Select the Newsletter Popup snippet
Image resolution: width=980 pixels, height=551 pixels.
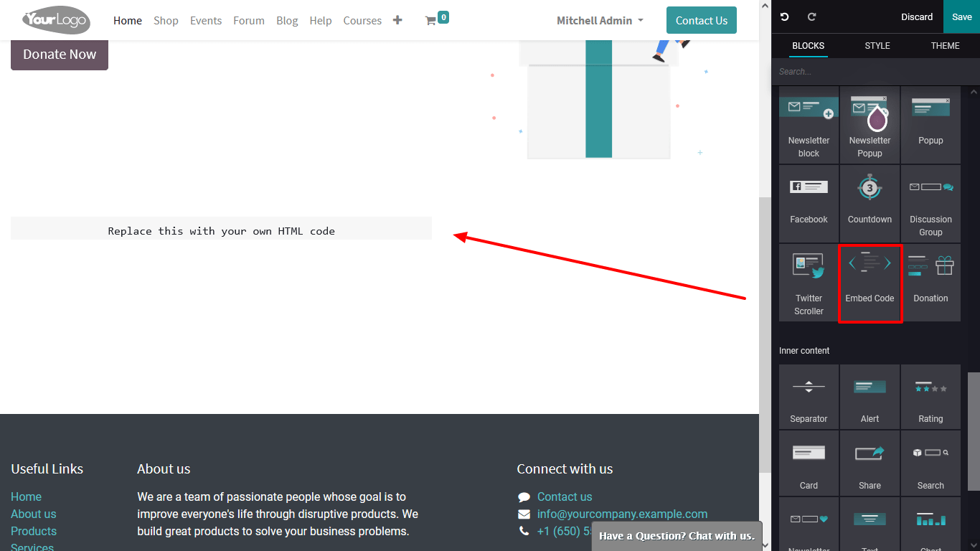870,125
